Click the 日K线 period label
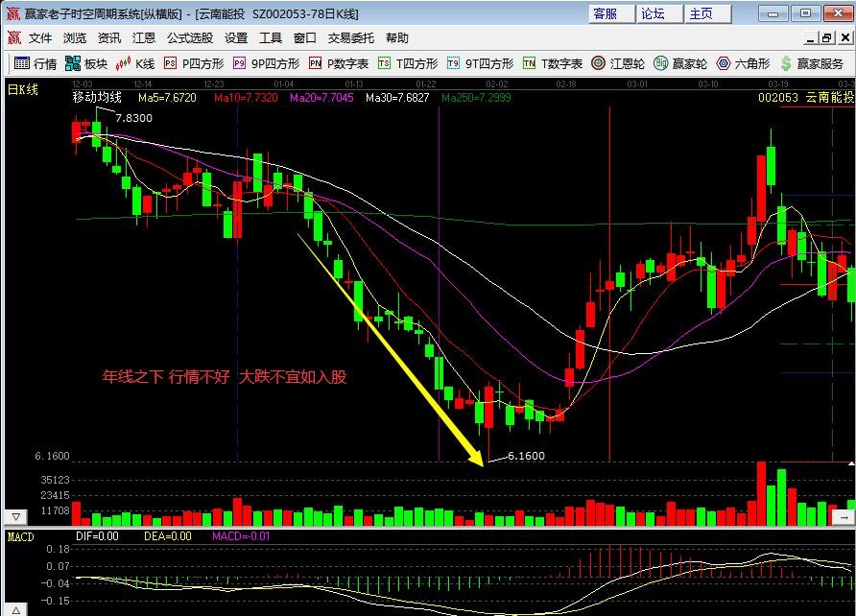The width and height of the screenshot is (856, 616). point(22,89)
